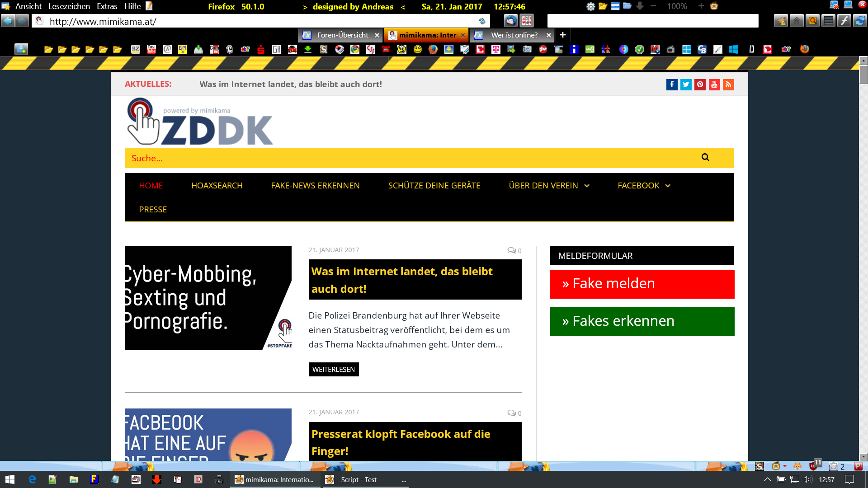Screen dimensions: 868x488
Task: Click the Telekom T bookmark icon
Action: tap(496, 49)
